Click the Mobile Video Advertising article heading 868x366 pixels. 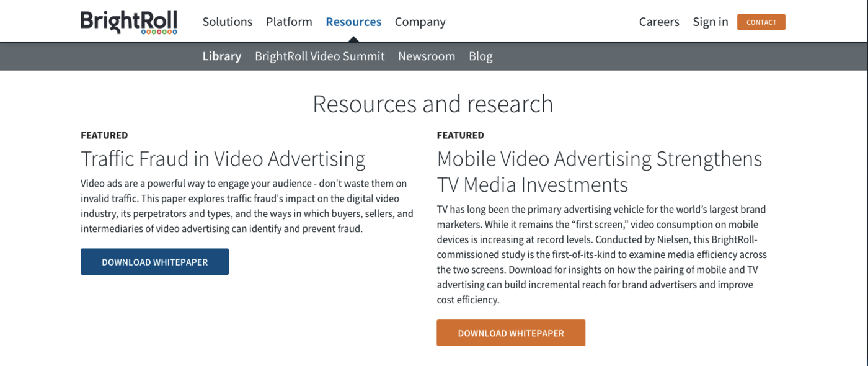pos(600,171)
